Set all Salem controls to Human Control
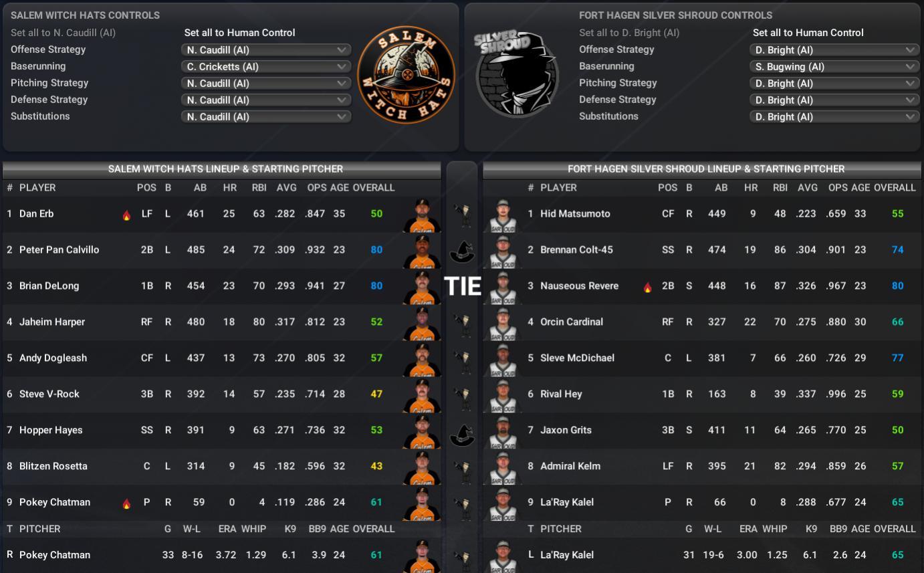Viewport: 924px width, 573px height. tap(239, 32)
